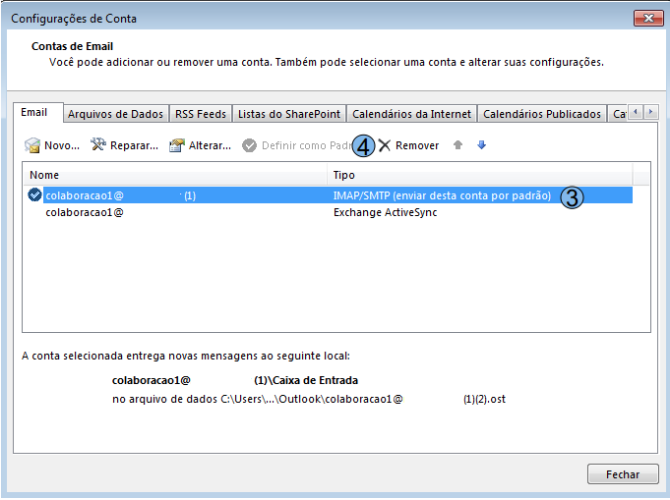Click the Novo new account icon
The height and width of the screenshot is (500, 670).
click(x=32, y=146)
